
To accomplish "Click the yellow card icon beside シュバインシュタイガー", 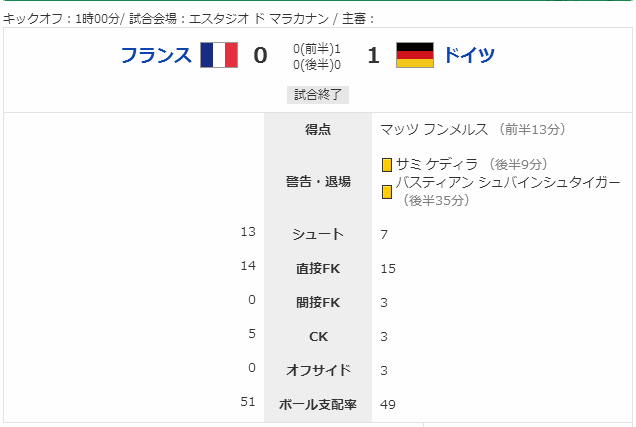I will pos(387,192).
